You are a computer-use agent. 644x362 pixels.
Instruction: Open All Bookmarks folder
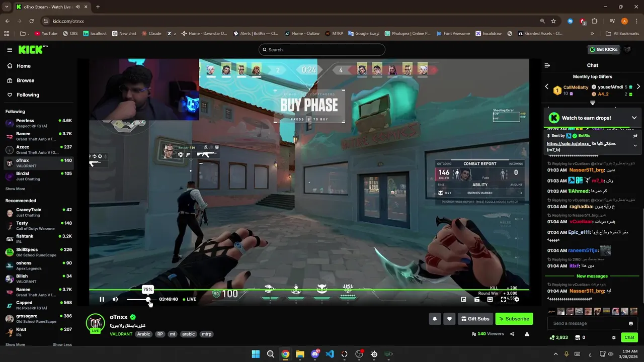tap(622, 34)
